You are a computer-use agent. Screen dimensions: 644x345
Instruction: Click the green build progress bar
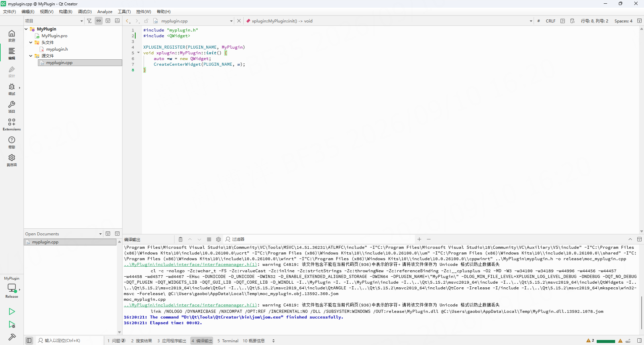[606, 341]
